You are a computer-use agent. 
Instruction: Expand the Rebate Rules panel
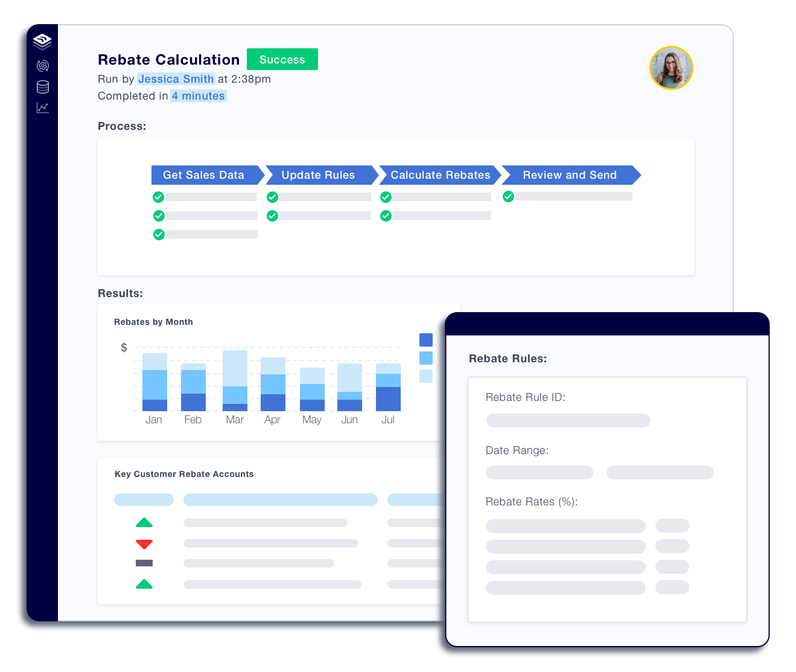coord(508,358)
